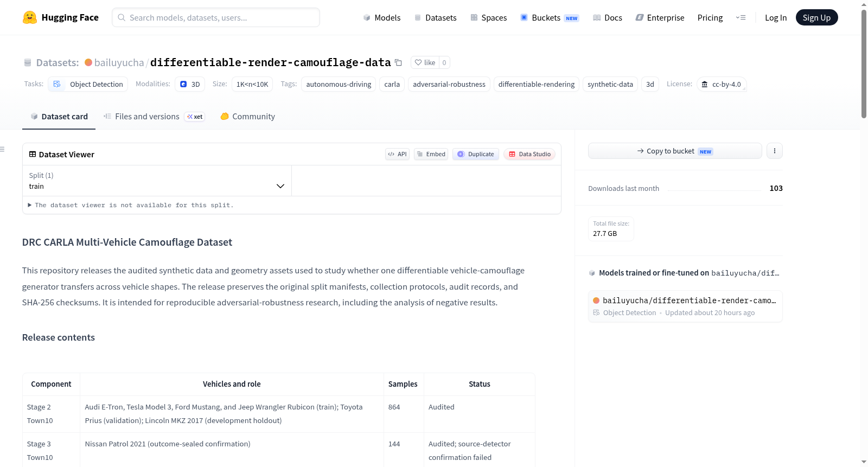The image size is (868, 467).
Task: Open Buckets in the navigation
Action: 550,17
